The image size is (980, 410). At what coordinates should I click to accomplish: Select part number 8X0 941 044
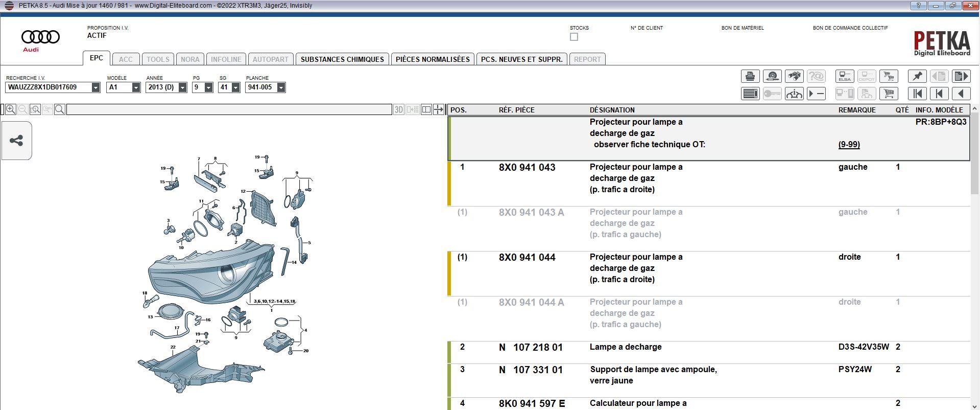527,257
